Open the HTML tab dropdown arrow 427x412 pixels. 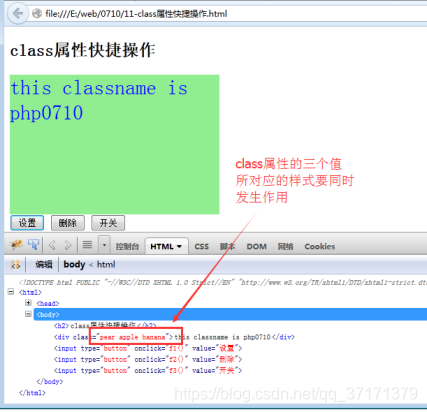pyautogui.click(x=179, y=247)
